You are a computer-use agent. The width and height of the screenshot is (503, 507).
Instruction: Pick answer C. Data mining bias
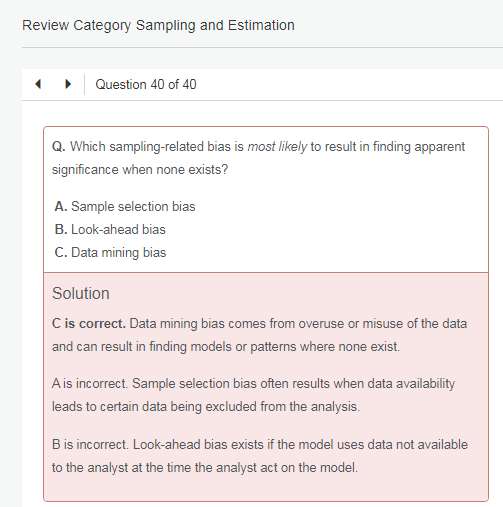click(x=110, y=253)
